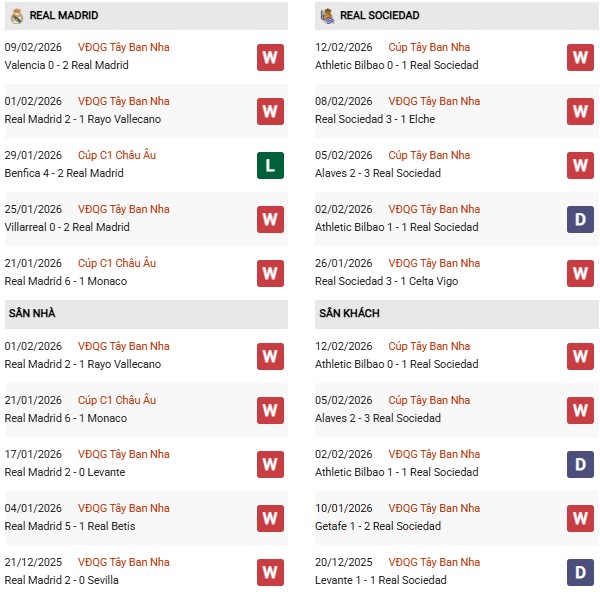Click the W badge for Real Madrid 5 - 1 Real Betis
Viewport: 600px width, 594px height.
pos(270,518)
